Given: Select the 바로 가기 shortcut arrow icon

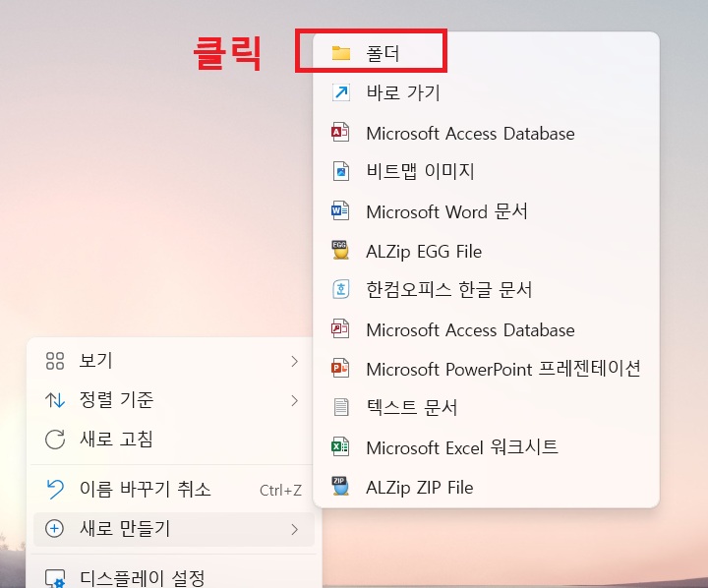Looking at the screenshot, I should pos(341,92).
